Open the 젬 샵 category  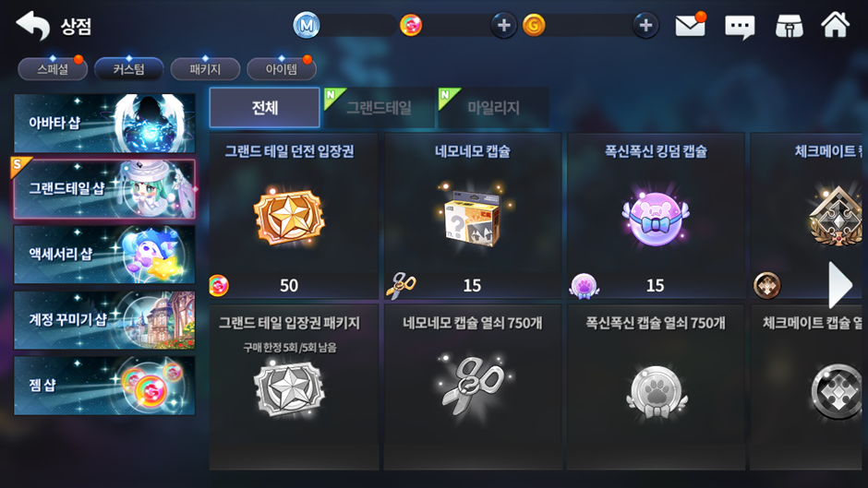click(104, 385)
